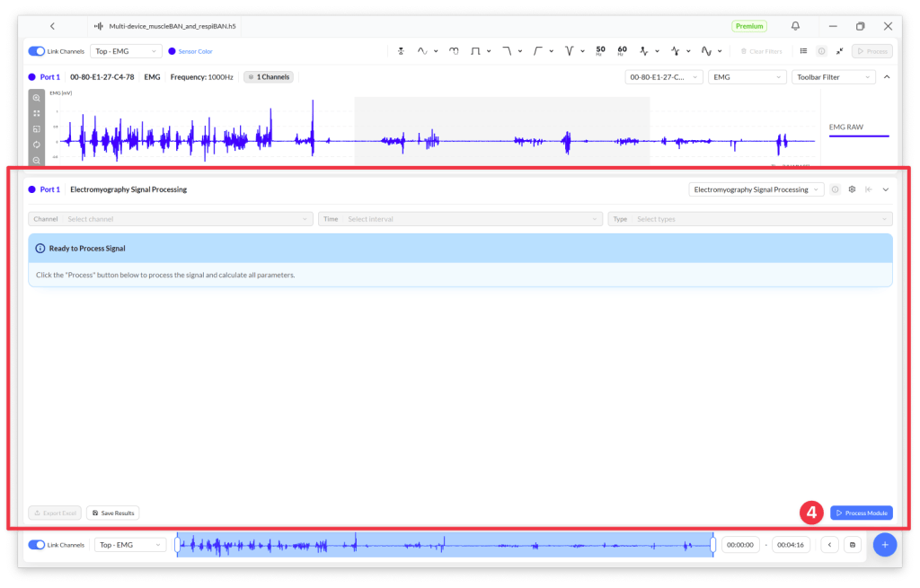
Task: Expand notch filter options arrow
Action: [582, 51]
